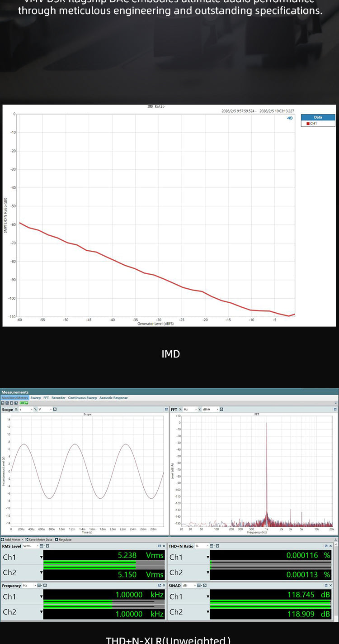Click the Audio Precision logo on IMD graph
The width and height of the screenshot is (339, 644).
(x=289, y=118)
